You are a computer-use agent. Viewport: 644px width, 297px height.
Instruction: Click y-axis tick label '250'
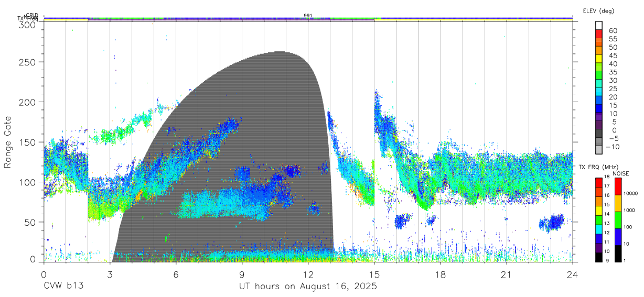[x=28, y=62]
